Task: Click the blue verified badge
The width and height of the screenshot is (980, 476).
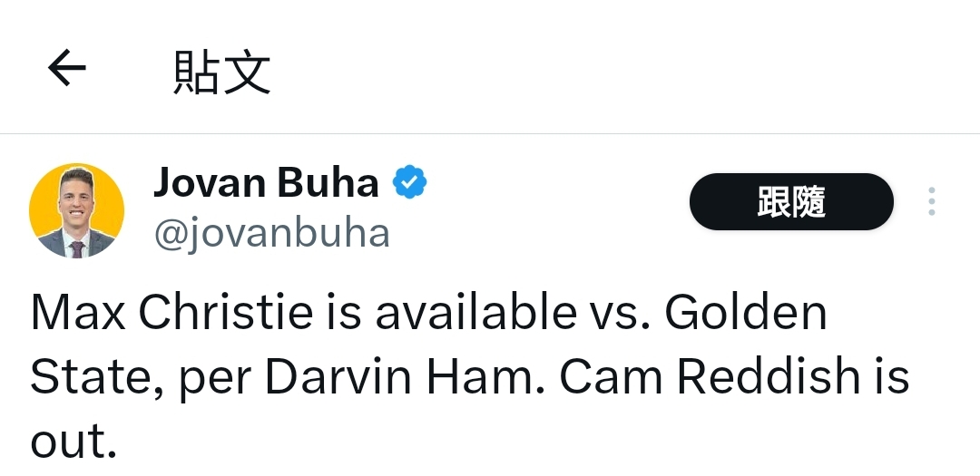Action: [x=409, y=183]
